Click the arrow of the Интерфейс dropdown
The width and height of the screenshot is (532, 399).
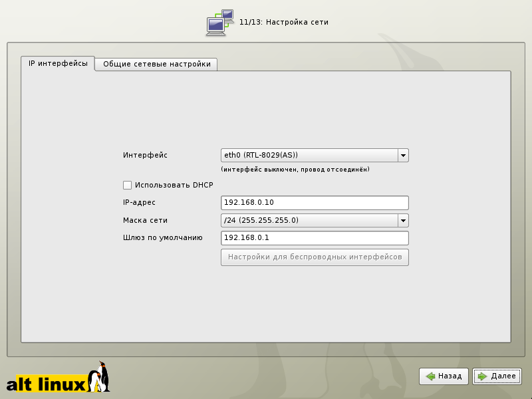click(x=402, y=155)
